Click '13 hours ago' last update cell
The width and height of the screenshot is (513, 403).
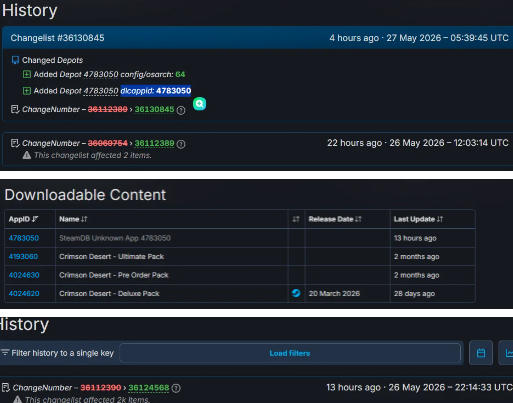point(415,238)
